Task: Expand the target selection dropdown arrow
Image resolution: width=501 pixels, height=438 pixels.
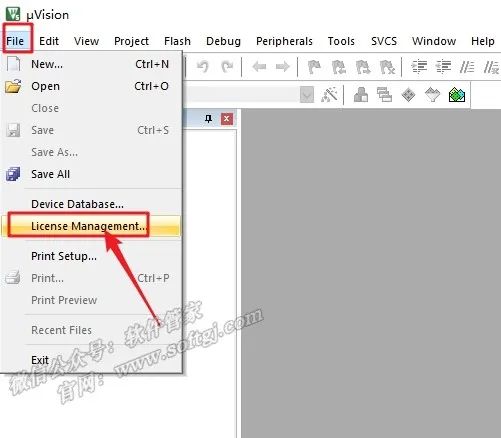Action: click(x=307, y=95)
